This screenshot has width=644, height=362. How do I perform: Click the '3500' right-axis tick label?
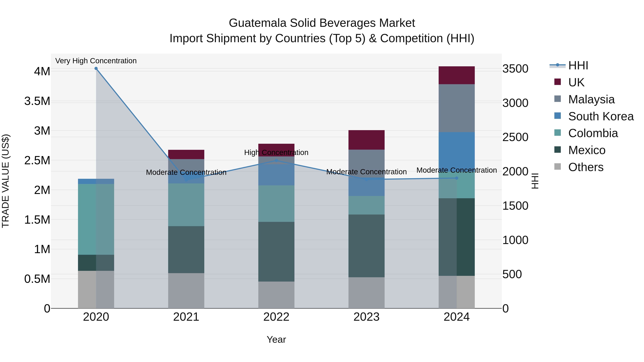click(515, 69)
